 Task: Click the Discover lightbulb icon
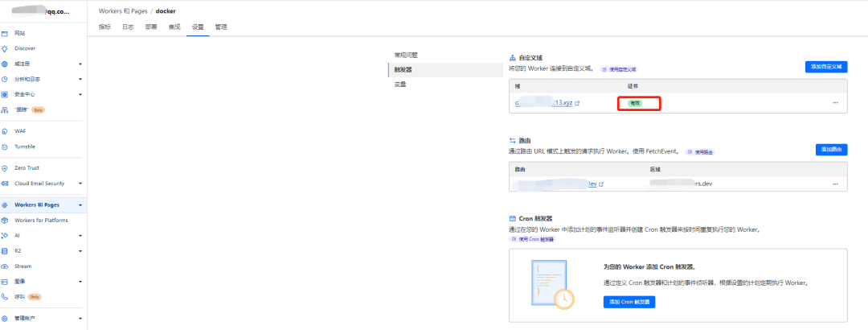pyautogui.click(x=5, y=48)
